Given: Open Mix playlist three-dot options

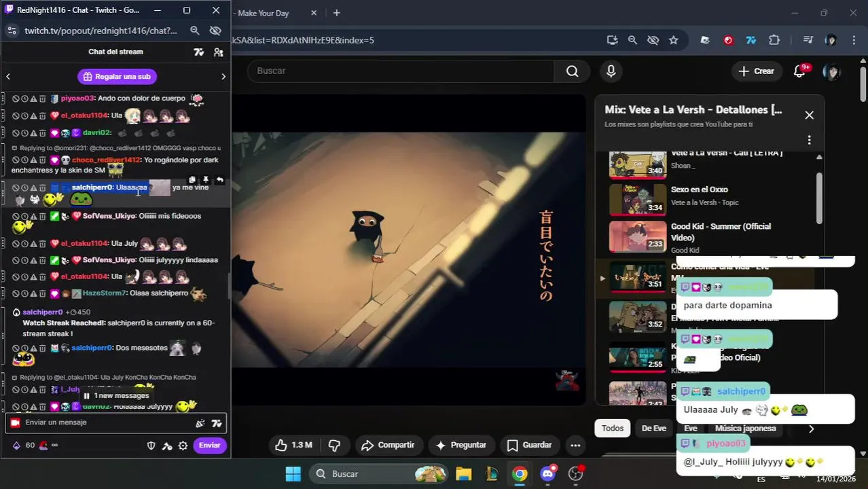Looking at the screenshot, I should (x=809, y=140).
